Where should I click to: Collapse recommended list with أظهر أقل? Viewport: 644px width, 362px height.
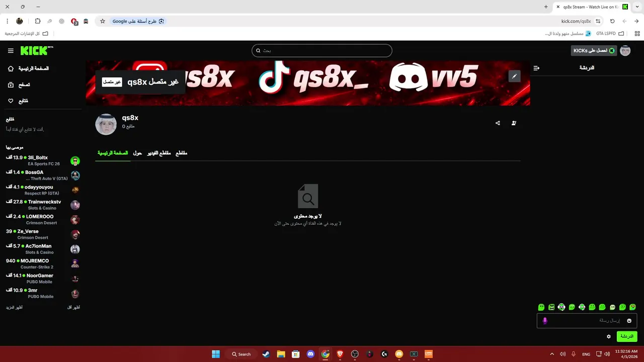pyautogui.click(x=73, y=307)
